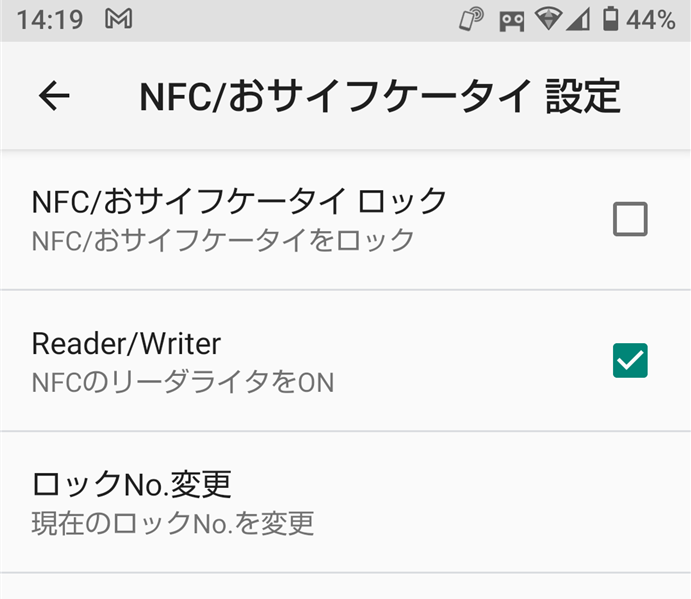Tap the 14:19 clock
The height and width of the screenshot is (599, 691).
(x=50, y=20)
